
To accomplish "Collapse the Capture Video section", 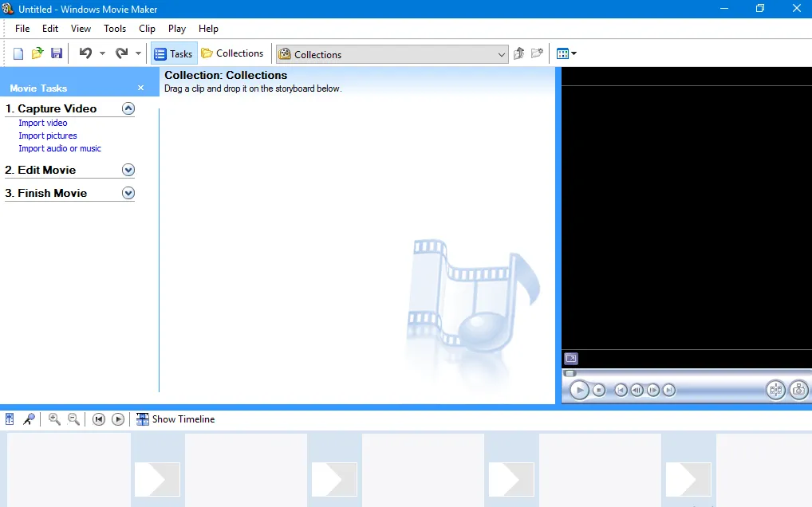I will [128, 108].
